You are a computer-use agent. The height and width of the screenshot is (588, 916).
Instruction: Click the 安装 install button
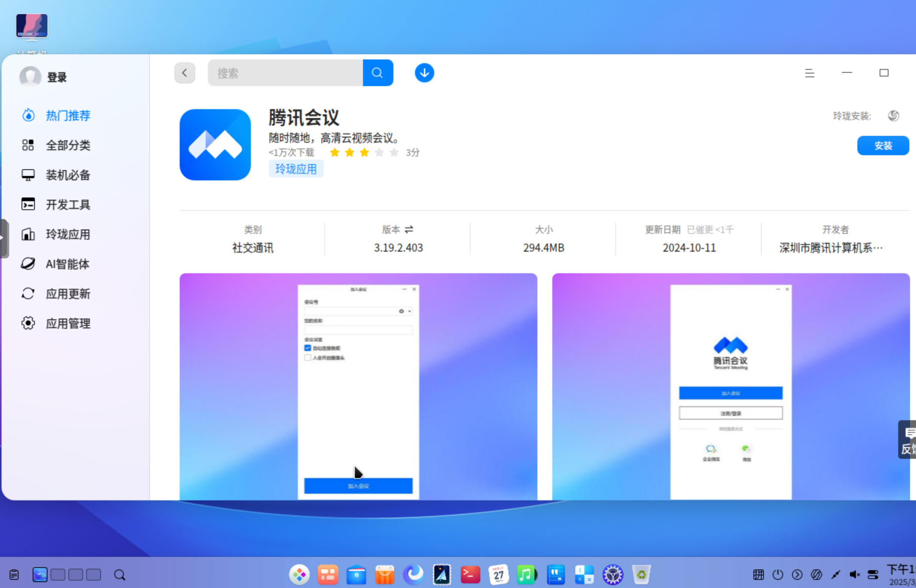883,146
